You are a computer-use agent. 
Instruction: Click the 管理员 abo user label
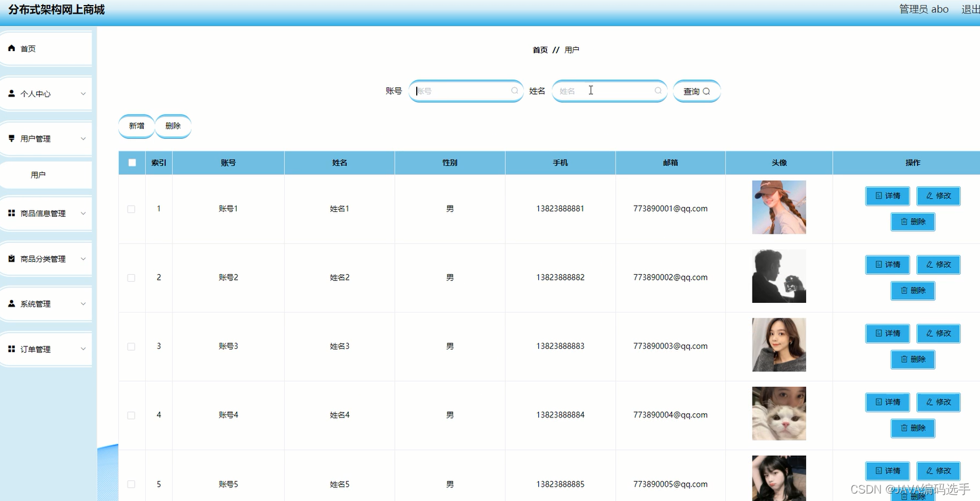pyautogui.click(x=924, y=9)
